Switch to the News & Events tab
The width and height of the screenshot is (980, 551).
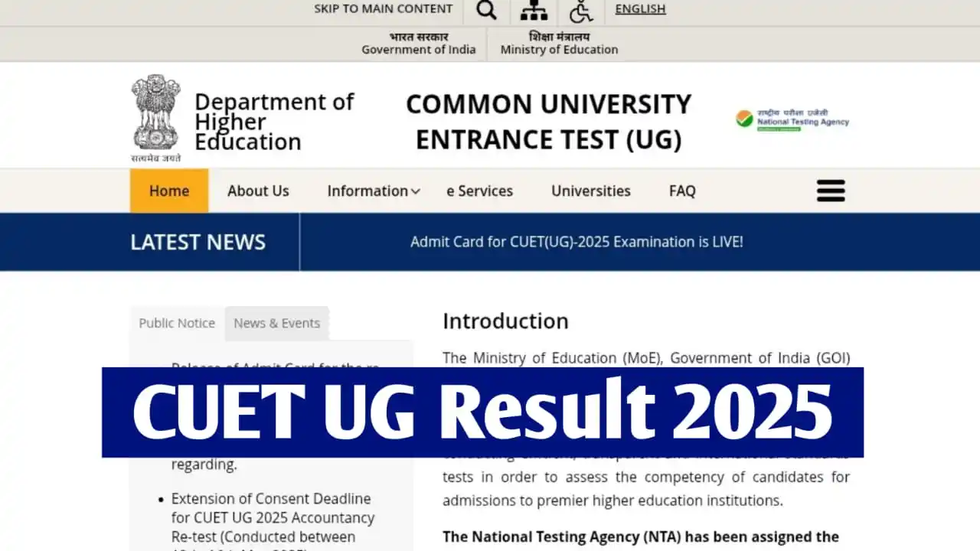[x=277, y=323]
